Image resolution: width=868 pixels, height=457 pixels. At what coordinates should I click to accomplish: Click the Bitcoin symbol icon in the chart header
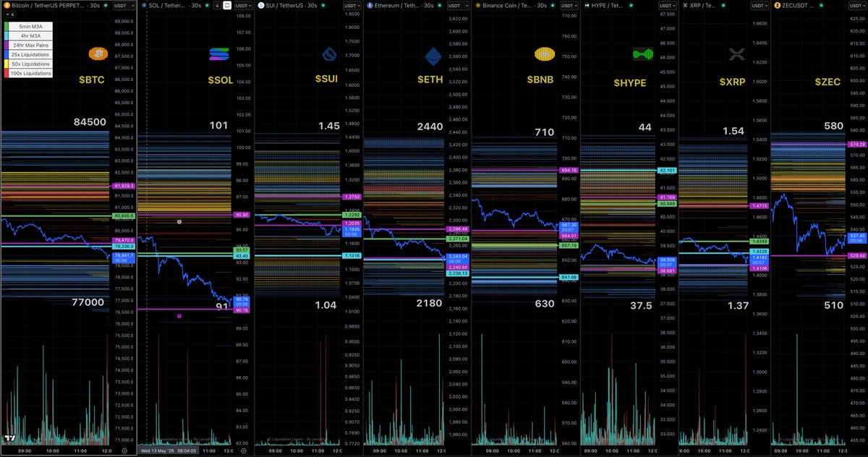[x=6, y=5]
